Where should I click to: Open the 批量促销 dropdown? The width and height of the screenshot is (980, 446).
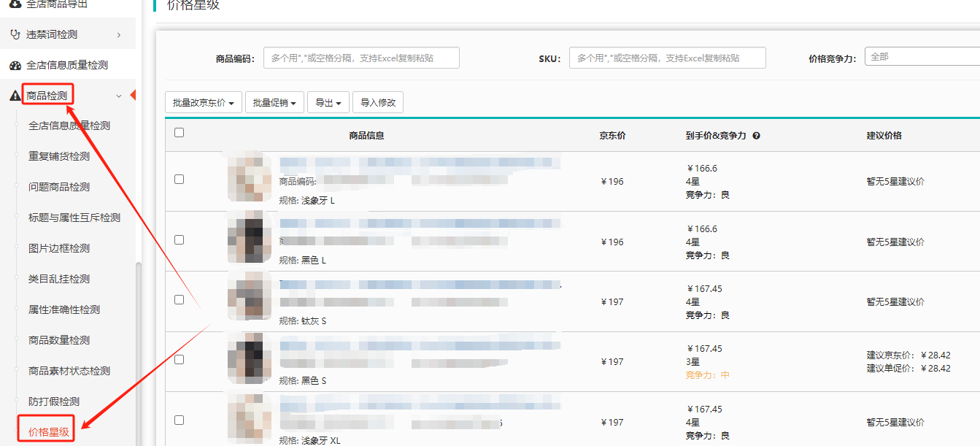click(274, 103)
